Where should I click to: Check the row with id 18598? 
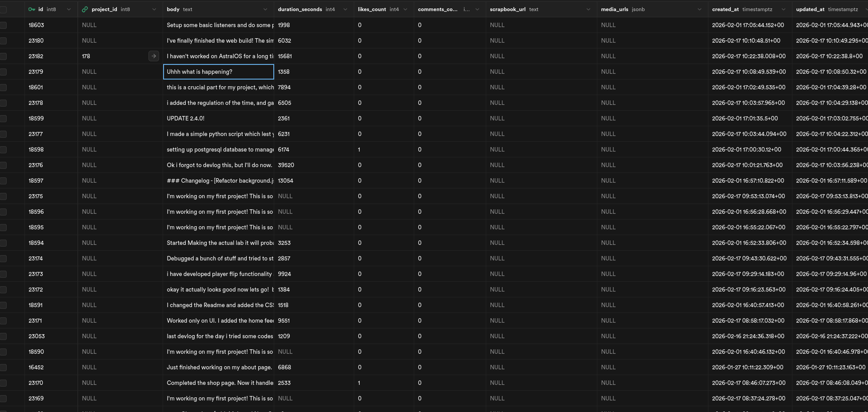(4, 150)
